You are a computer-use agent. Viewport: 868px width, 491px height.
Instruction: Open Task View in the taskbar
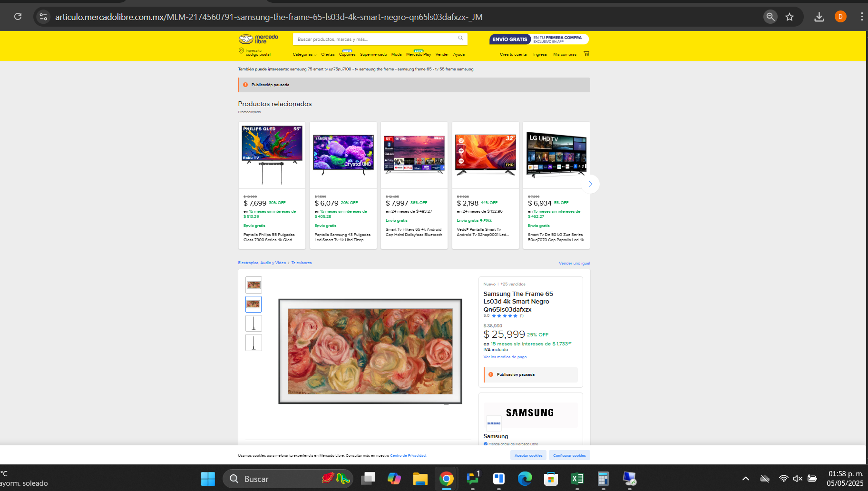point(368,479)
